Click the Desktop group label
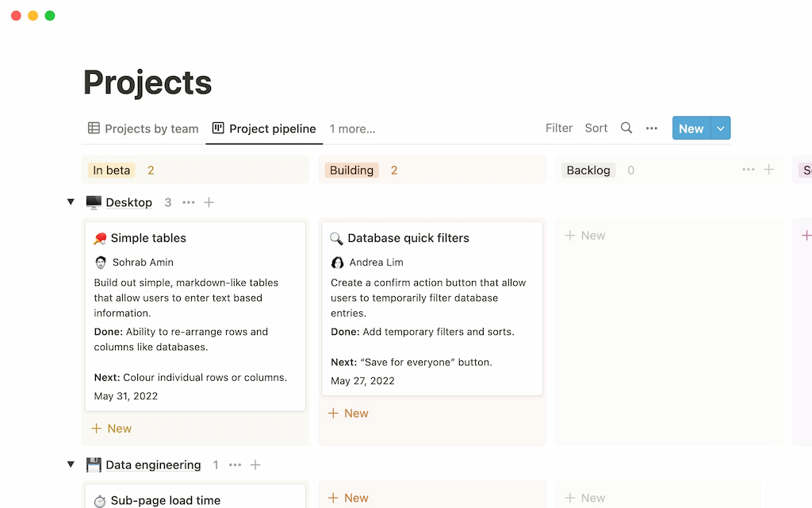Screen dimensions: 812x508 tap(129, 202)
